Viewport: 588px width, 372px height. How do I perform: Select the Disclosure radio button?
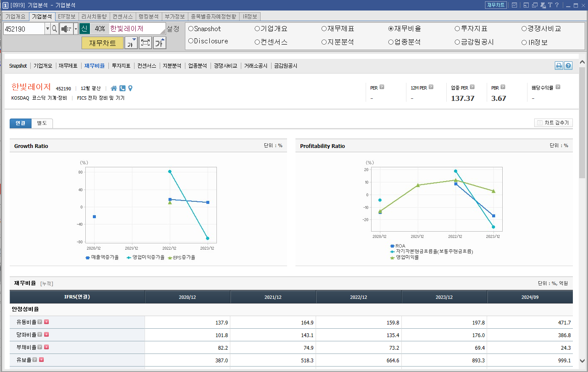(191, 41)
